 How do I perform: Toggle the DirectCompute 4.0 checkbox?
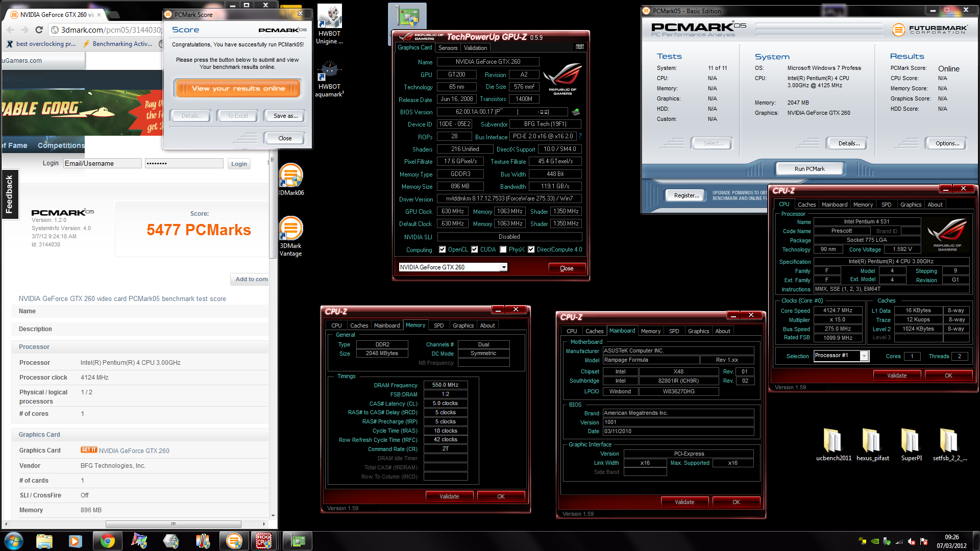coord(531,249)
